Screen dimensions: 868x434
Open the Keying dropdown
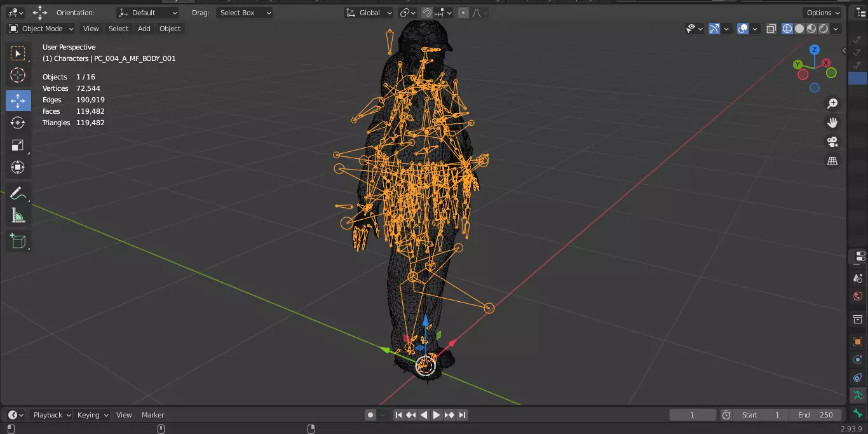coord(93,415)
